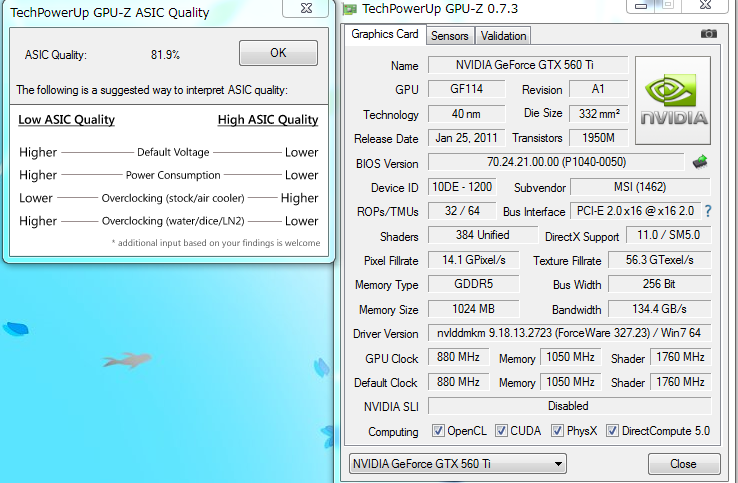Click the Die Size field 332 mm²
This screenshot has height=483, width=738.
(598, 114)
